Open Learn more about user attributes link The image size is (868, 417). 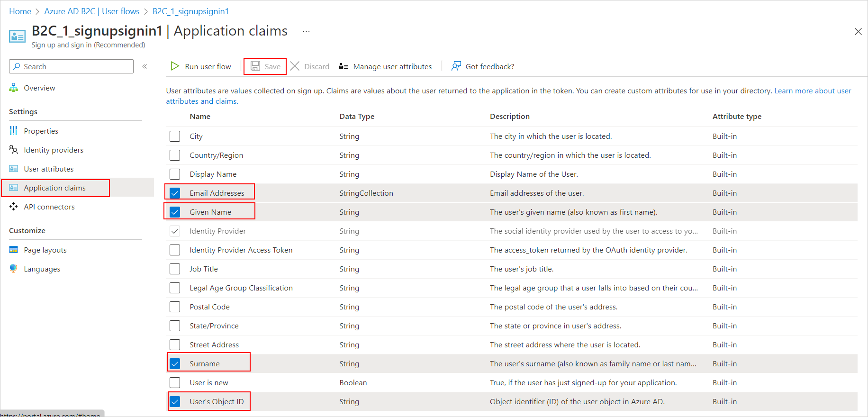tap(813, 91)
